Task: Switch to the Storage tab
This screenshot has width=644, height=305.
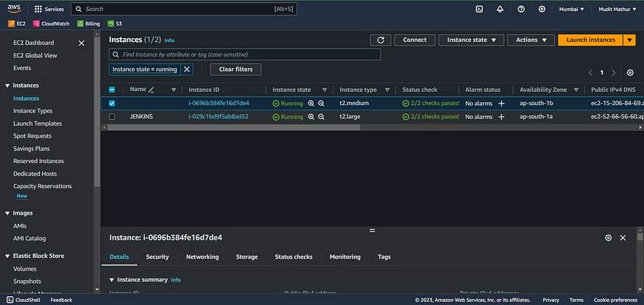Action: coord(247,256)
